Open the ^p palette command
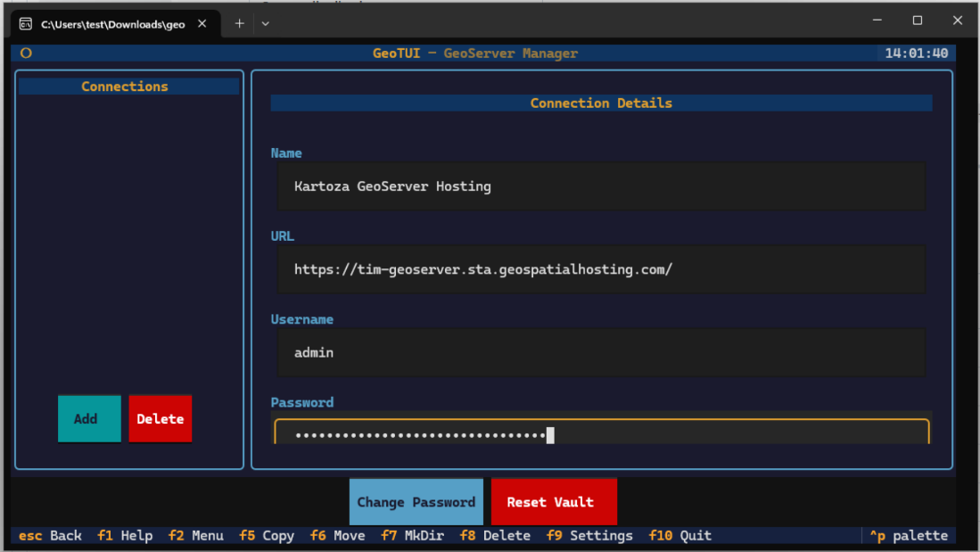980x552 pixels. 909,536
